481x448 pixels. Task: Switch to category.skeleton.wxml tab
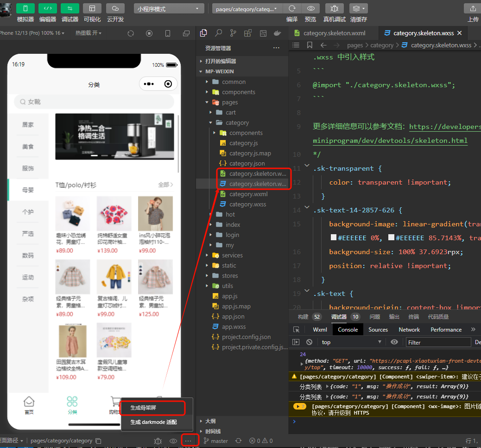(x=334, y=33)
